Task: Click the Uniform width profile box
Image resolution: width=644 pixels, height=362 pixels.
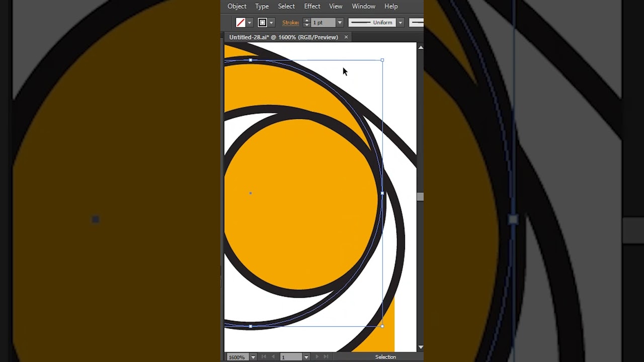Action: click(372, 23)
